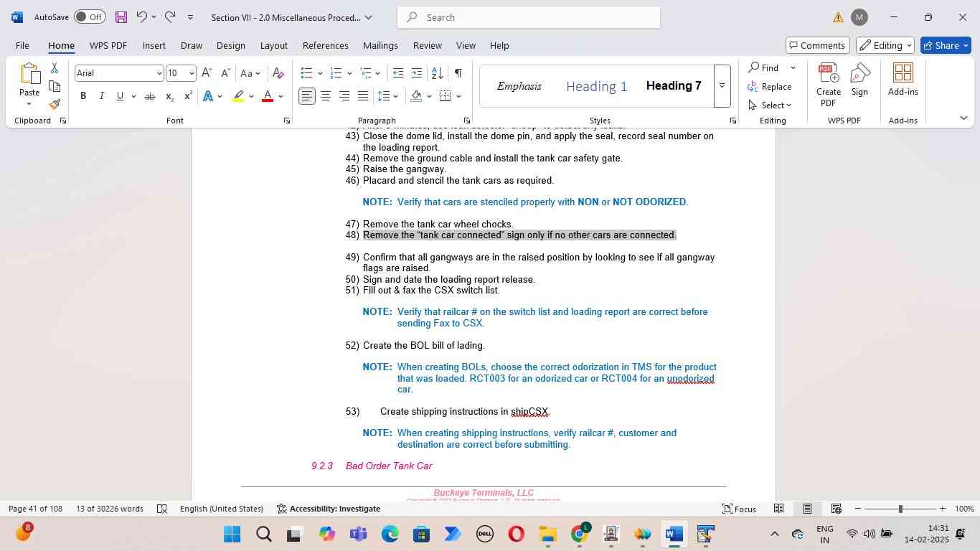
Task: Apply strikethrough to selected text
Action: (150, 96)
